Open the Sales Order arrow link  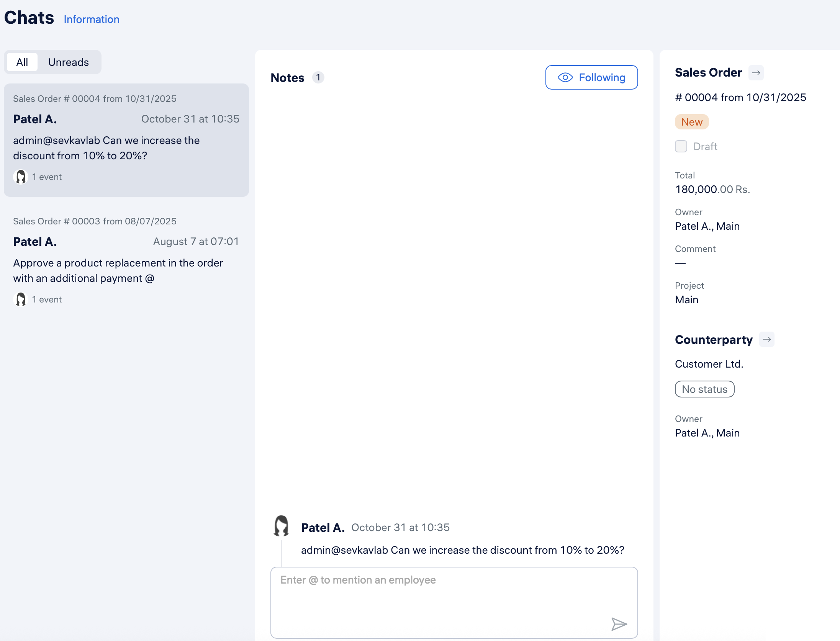(x=756, y=73)
